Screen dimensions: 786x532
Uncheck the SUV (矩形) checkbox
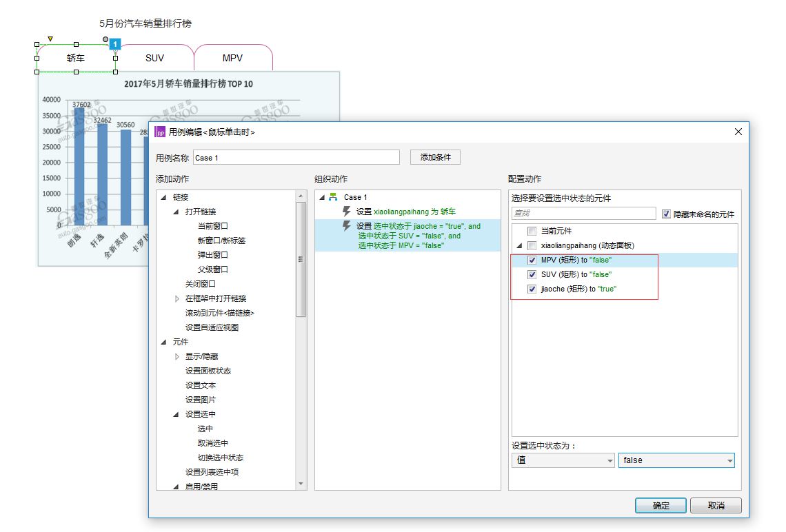[x=532, y=274]
